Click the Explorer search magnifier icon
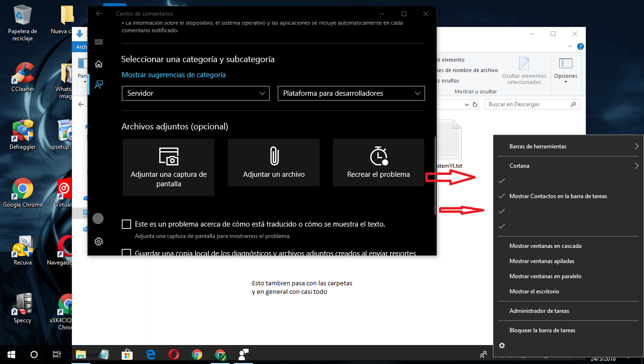Image resolution: width=644 pixels, height=364 pixels. pyautogui.click(x=573, y=104)
